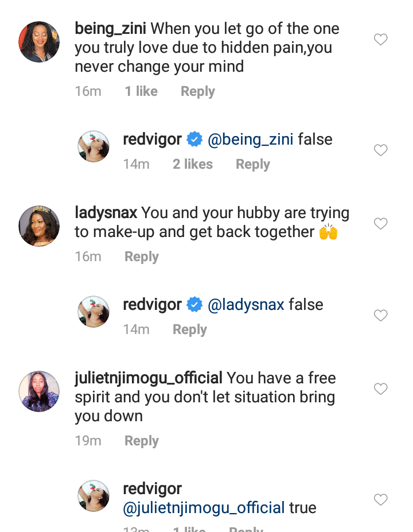Image resolution: width=413 pixels, height=532 pixels.
Task: Tap the heart on ladysnax's comment
Action: 380,224
